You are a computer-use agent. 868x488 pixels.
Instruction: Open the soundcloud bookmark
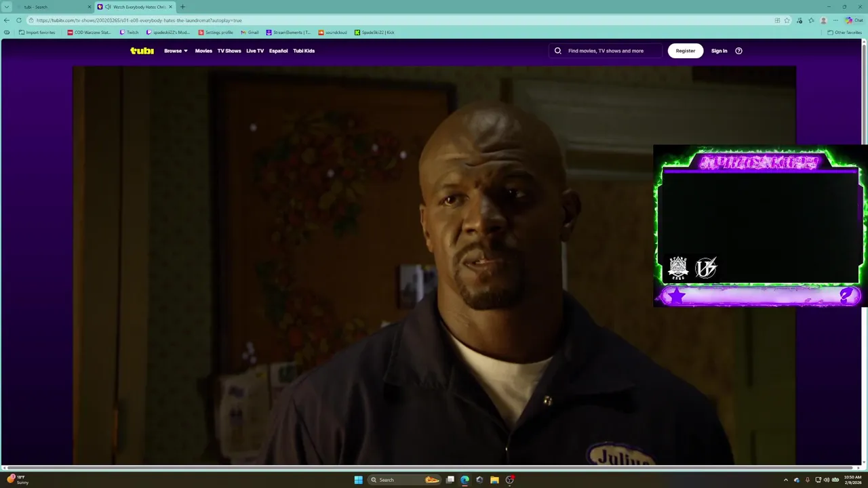[332, 33]
